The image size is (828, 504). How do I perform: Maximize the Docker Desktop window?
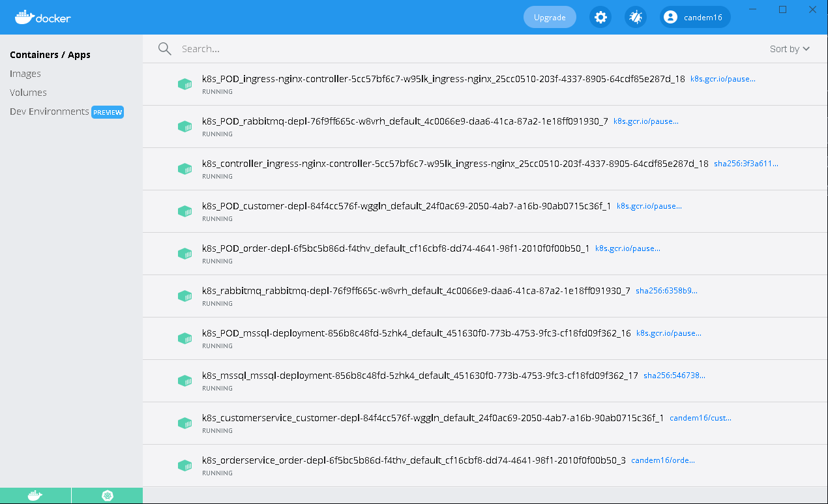click(783, 9)
